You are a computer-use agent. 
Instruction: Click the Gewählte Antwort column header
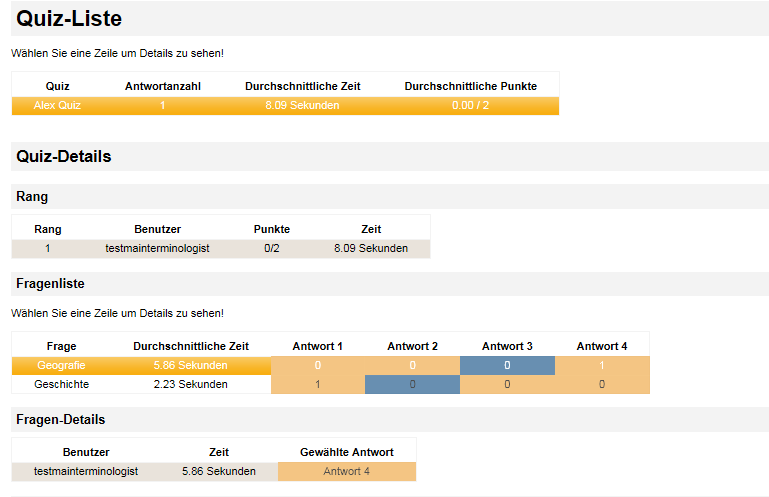(347, 452)
